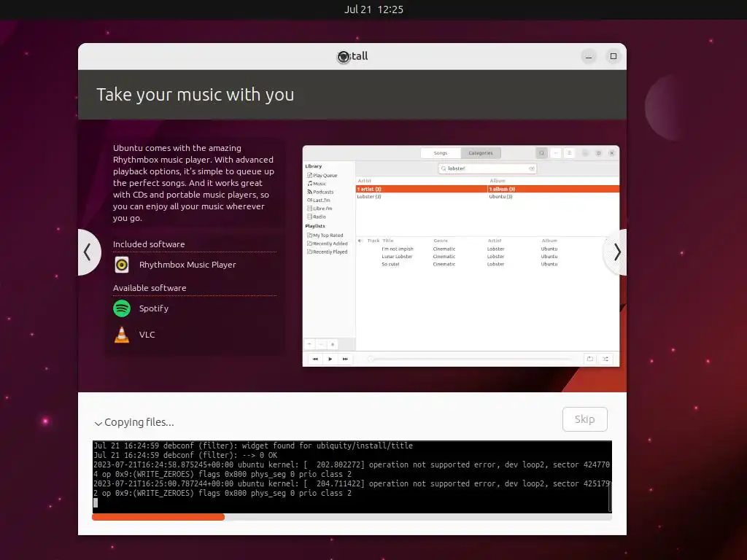Click the spinner icon in installer title

(343, 57)
